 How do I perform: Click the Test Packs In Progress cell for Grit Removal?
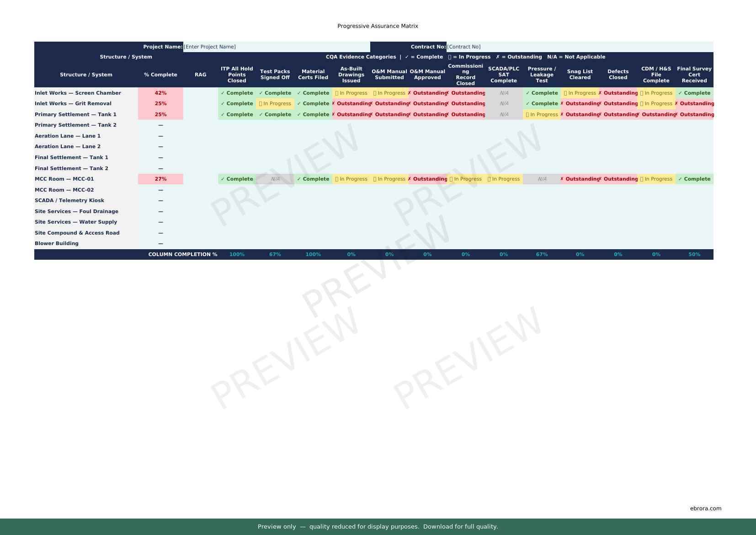(275, 103)
